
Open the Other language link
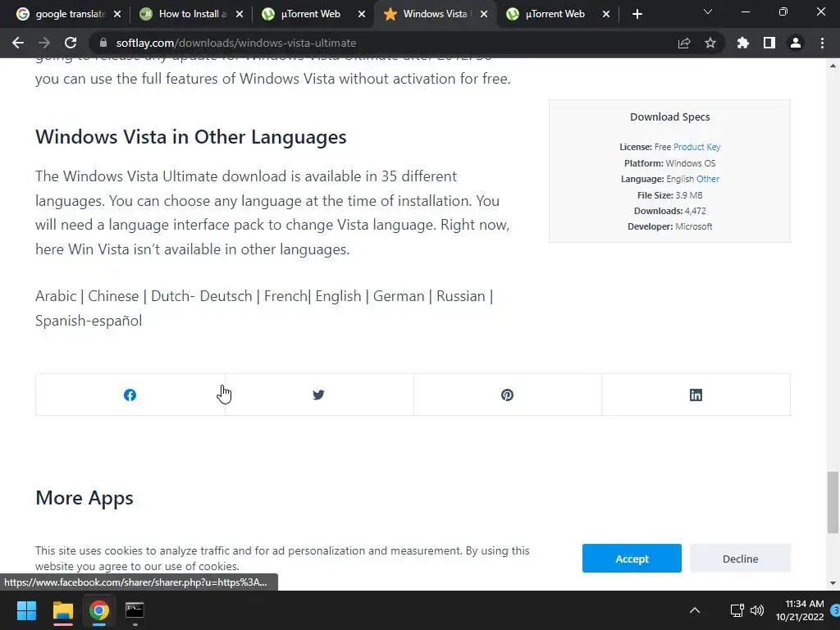click(708, 179)
